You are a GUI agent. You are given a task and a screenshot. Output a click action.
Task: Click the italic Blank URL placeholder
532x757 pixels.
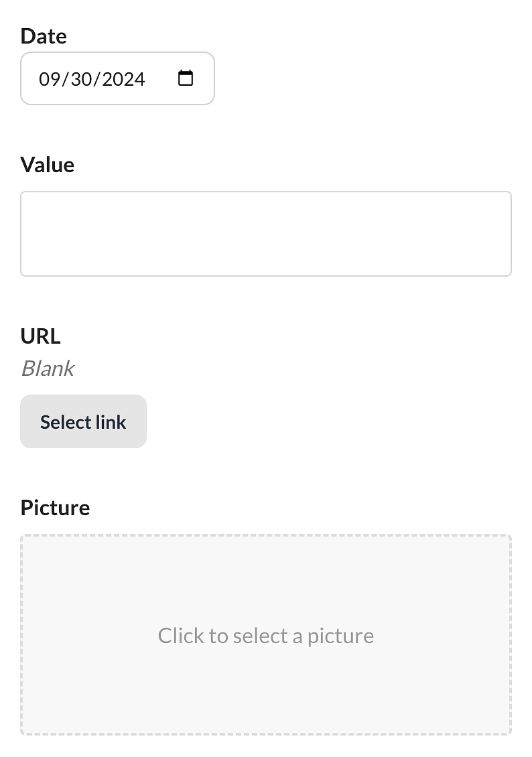coord(48,368)
